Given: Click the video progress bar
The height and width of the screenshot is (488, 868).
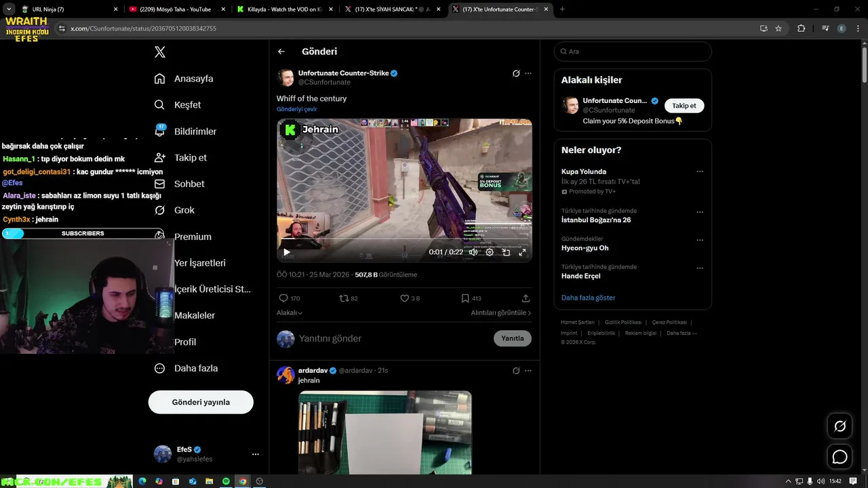Looking at the screenshot, I should [404, 239].
